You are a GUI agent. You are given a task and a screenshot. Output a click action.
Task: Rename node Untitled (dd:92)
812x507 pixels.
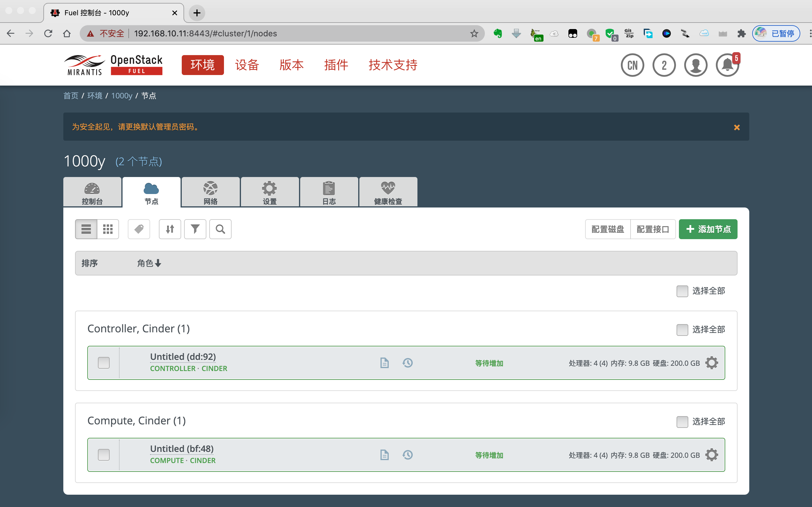click(x=183, y=357)
